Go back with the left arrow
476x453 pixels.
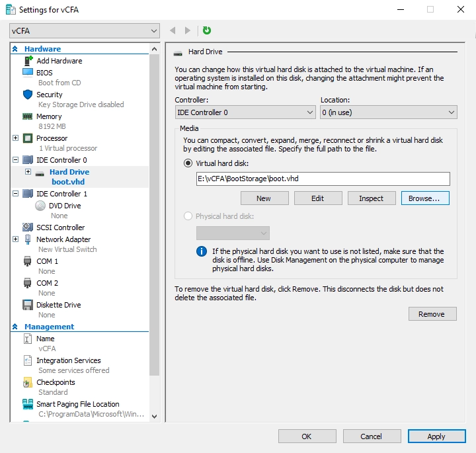173,30
